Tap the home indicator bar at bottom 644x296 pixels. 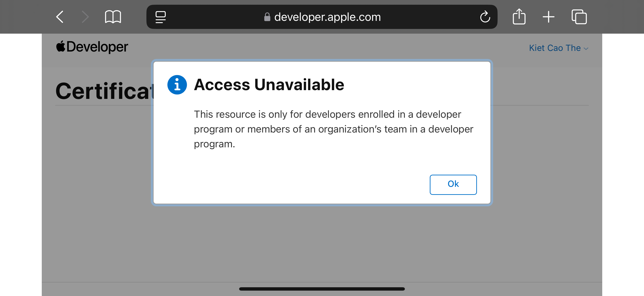[x=322, y=289]
